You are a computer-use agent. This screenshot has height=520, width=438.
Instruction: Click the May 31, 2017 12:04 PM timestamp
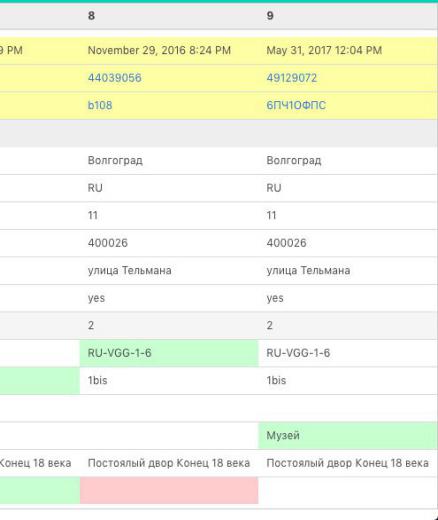[324, 50]
